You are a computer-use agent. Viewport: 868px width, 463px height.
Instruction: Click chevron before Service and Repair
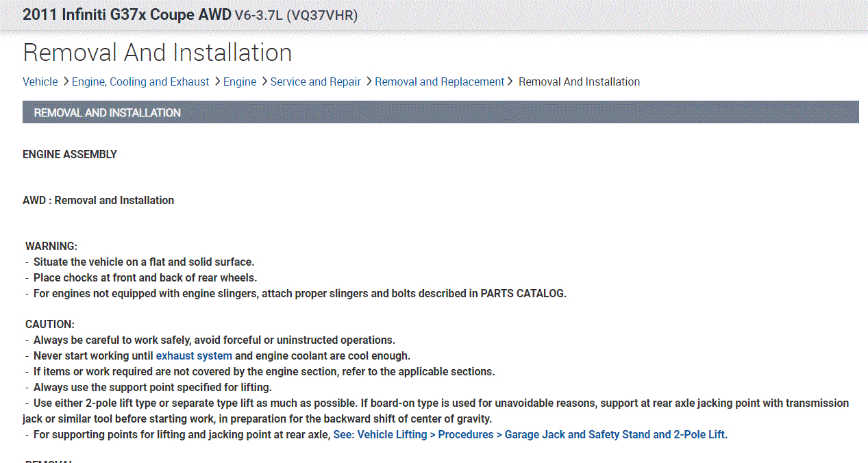click(x=264, y=82)
